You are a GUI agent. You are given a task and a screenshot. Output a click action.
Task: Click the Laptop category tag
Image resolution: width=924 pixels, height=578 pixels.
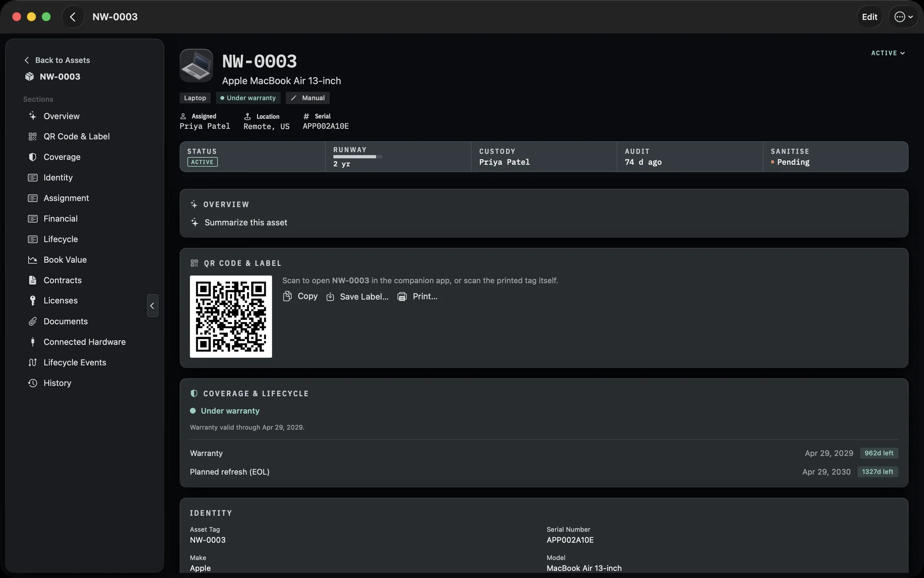pos(195,98)
